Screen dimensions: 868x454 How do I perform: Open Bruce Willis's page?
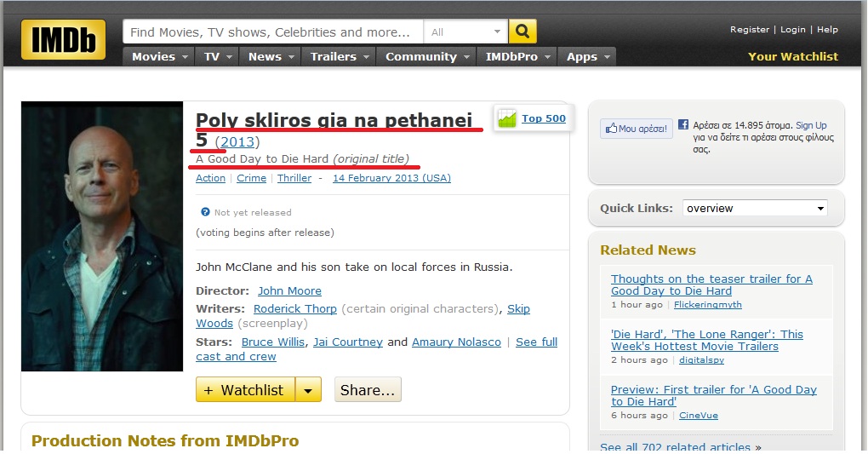pyautogui.click(x=273, y=342)
